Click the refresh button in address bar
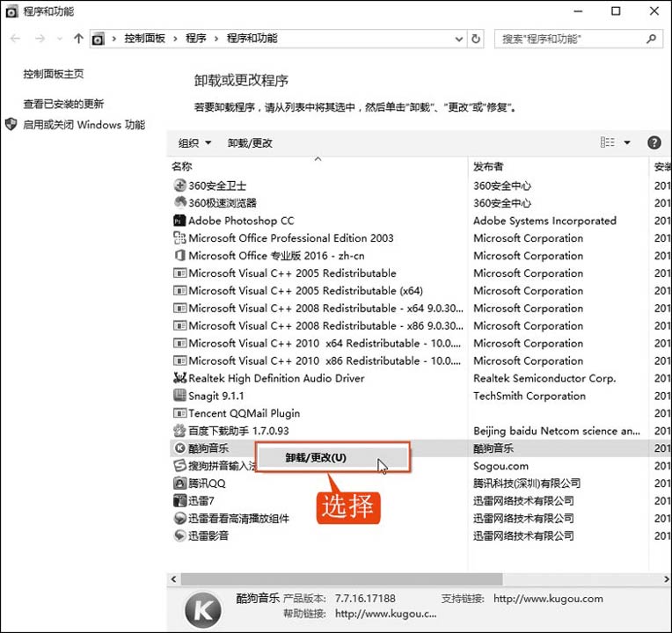The width and height of the screenshot is (672, 633). [x=475, y=39]
